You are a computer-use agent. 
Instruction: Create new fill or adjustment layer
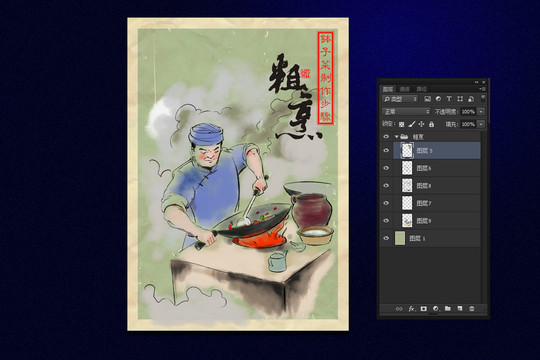(436, 309)
